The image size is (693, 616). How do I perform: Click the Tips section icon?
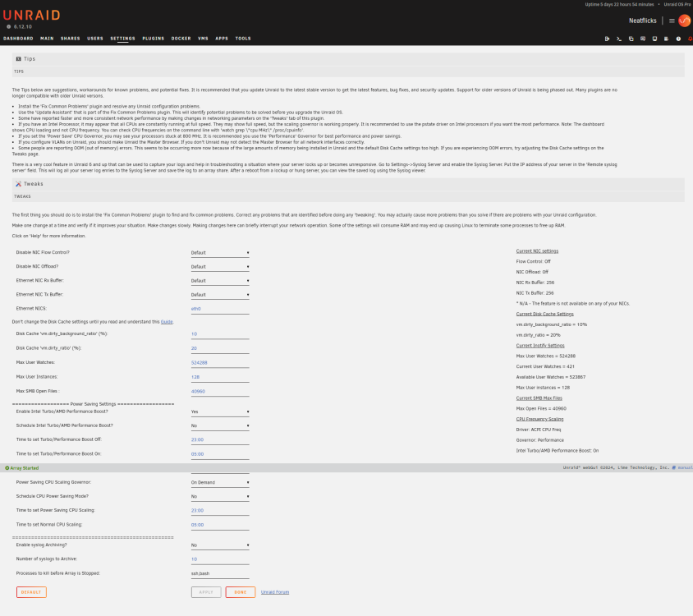coord(19,59)
